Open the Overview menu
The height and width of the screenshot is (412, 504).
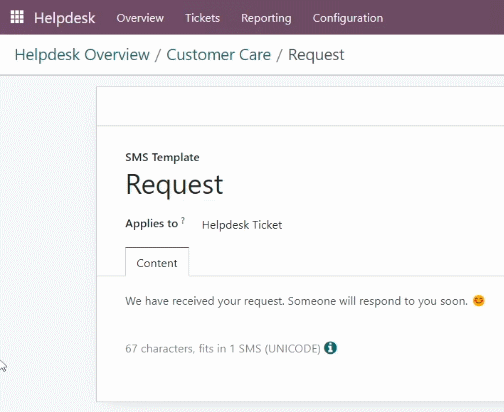140,18
